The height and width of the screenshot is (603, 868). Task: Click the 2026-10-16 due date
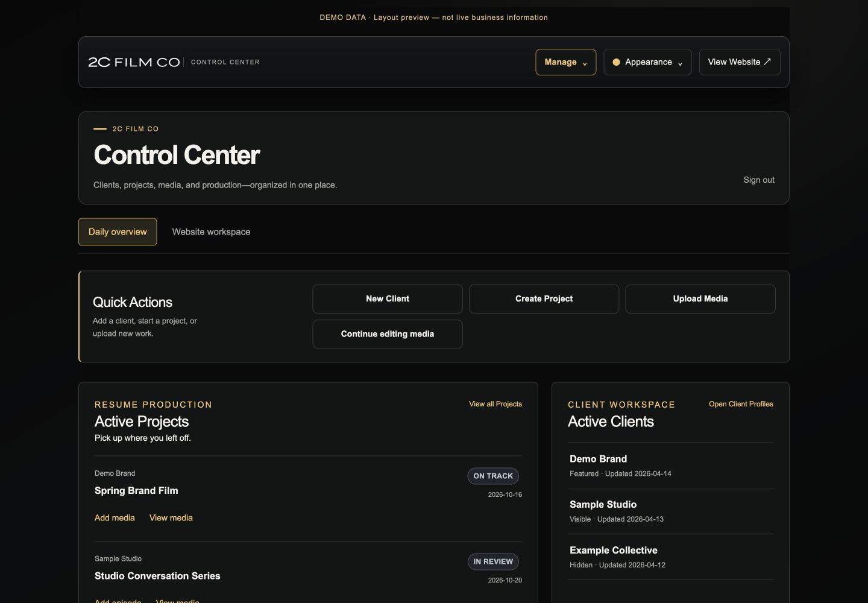[x=505, y=494]
